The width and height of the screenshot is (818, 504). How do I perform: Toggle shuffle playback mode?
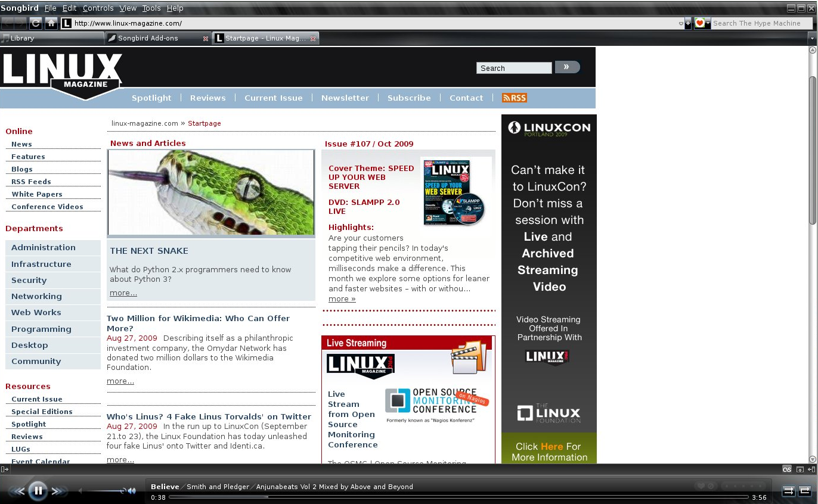[x=789, y=491]
